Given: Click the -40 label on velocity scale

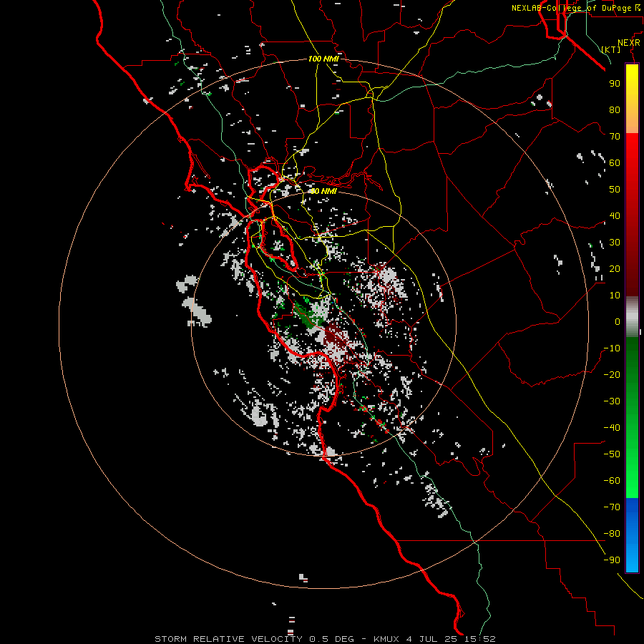Looking at the screenshot, I should (612, 428).
